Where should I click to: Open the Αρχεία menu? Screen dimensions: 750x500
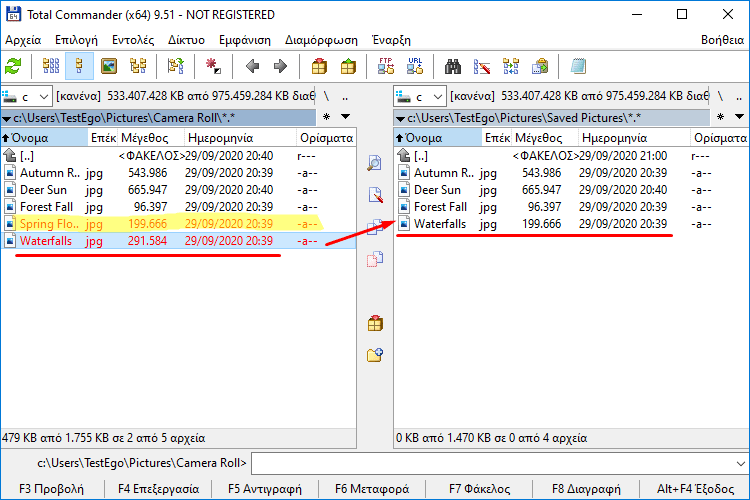coord(23,40)
